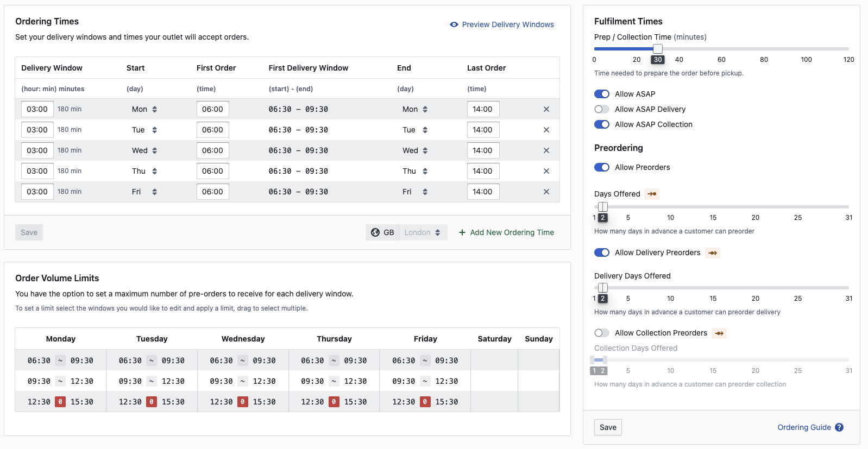Image resolution: width=868 pixels, height=449 pixels.
Task: Select Monday 06:30 ~ 09:30 volume slot
Action: pos(60,361)
